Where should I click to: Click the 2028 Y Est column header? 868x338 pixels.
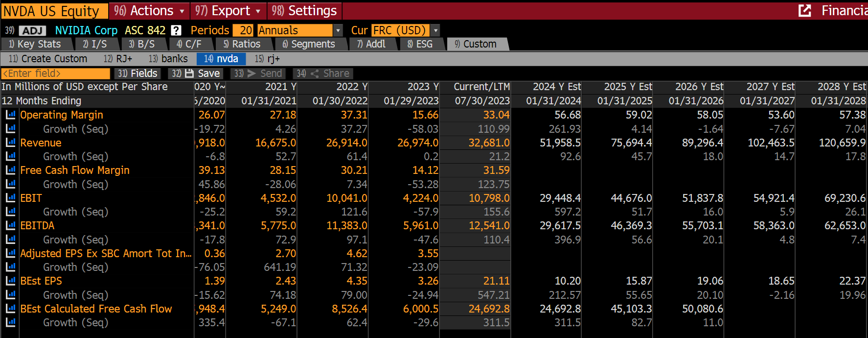pos(842,87)
